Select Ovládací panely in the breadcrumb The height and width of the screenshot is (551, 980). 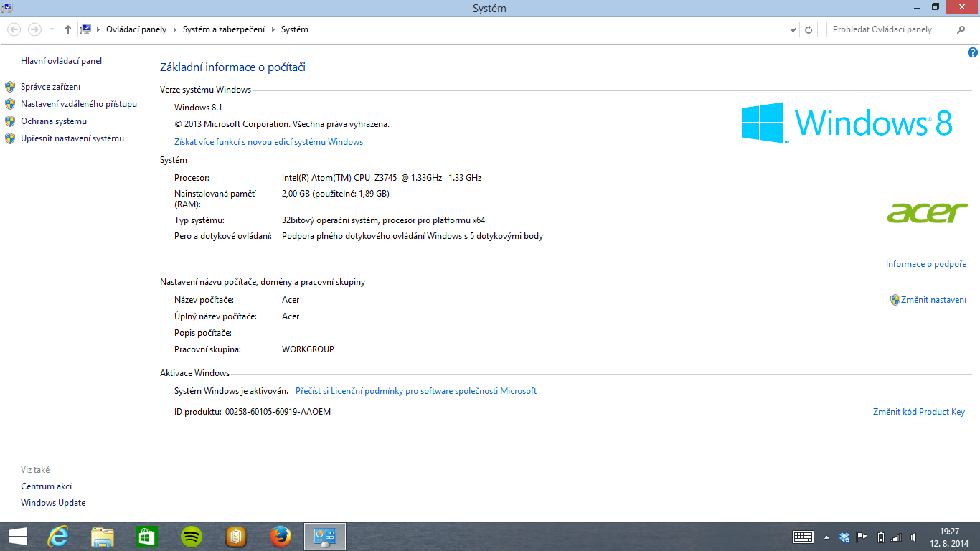[x=136, y=29]
